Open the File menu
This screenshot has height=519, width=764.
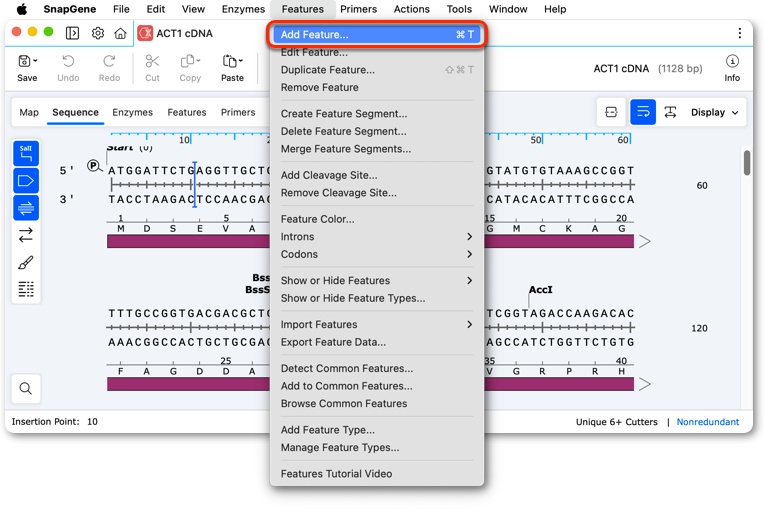[x=121, y=9]
